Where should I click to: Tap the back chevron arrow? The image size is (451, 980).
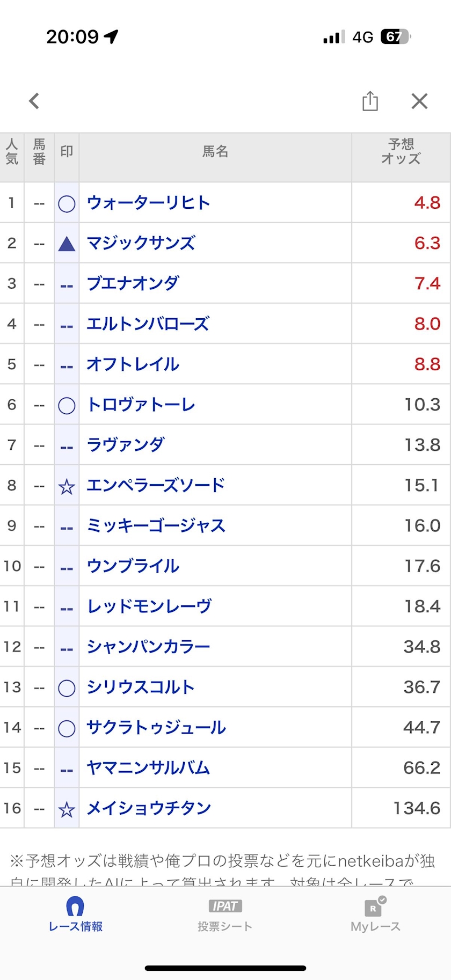click(34, 101)
